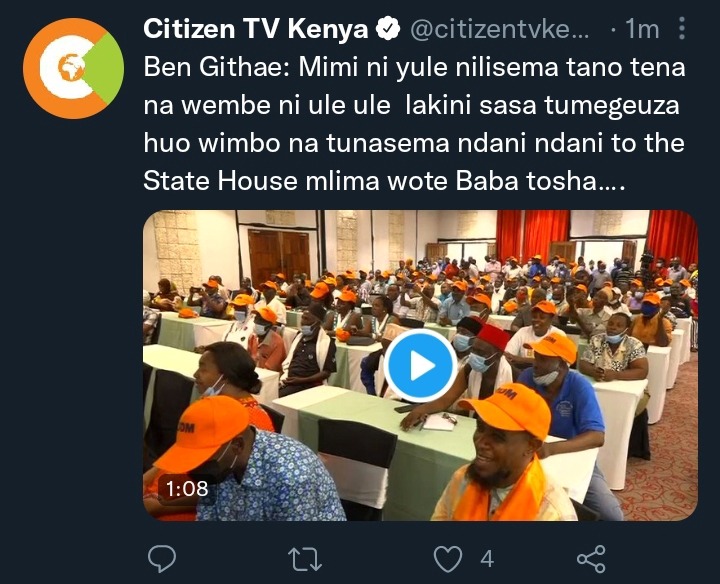Screen dimensions: 720x584
Task: Tap the like count number 4
Action: [x=487, y=559]
